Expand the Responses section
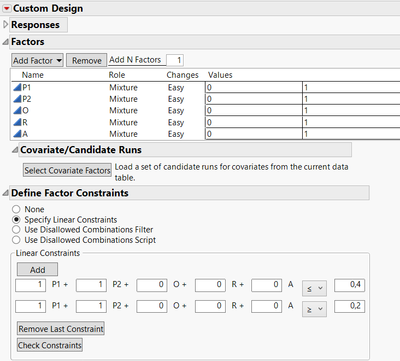Viewport: 400px width, 361px height. [x=5, y=25]
